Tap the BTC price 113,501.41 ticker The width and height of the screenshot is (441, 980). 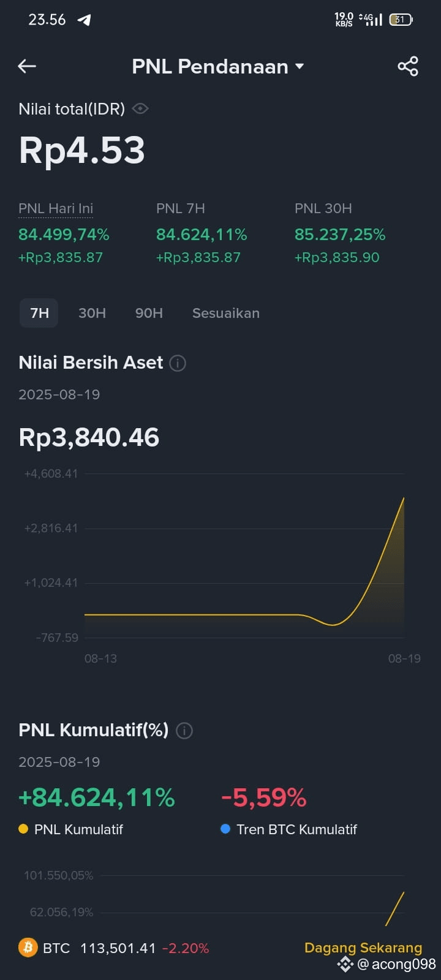118,948
